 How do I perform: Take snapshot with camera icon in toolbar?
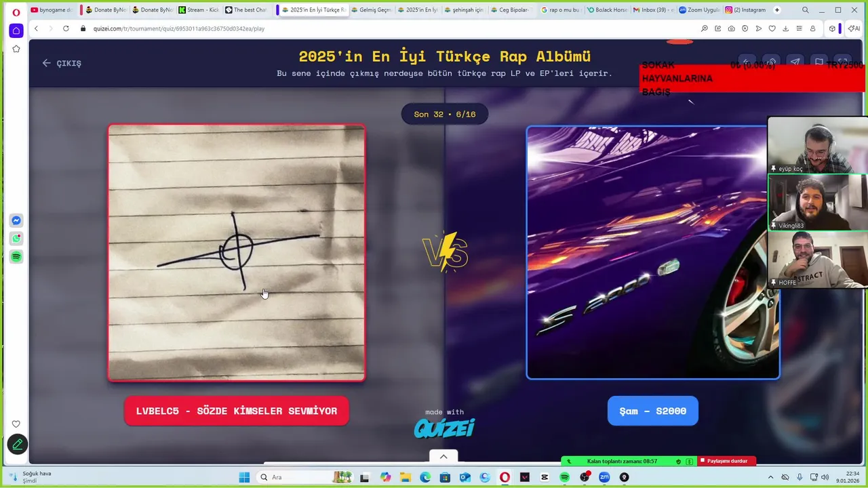pyautogui.click(x=731, y=28)
